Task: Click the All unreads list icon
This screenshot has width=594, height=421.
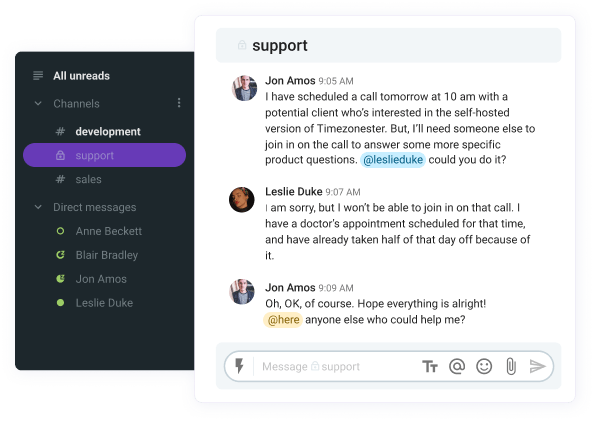Action: (38, 75)
